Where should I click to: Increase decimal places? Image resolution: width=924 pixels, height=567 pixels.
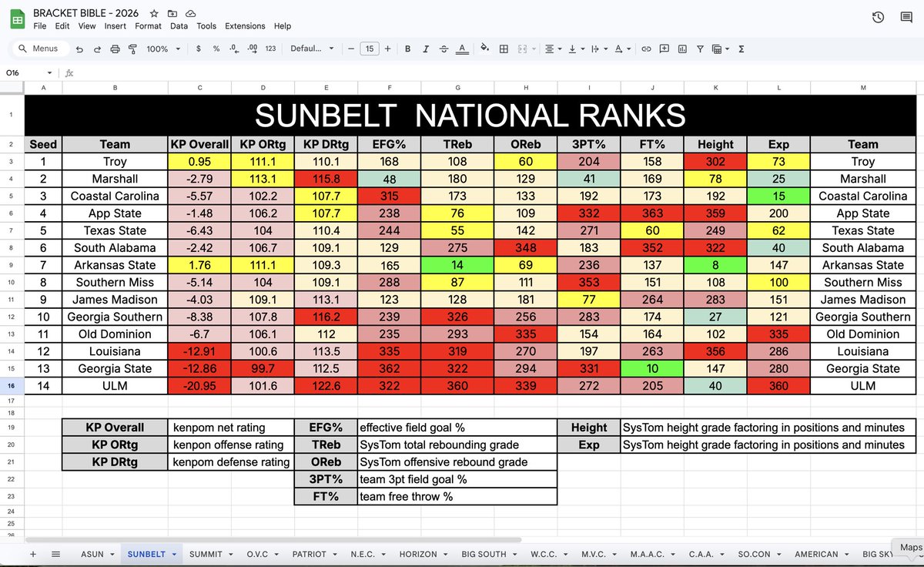coord(253,49)
